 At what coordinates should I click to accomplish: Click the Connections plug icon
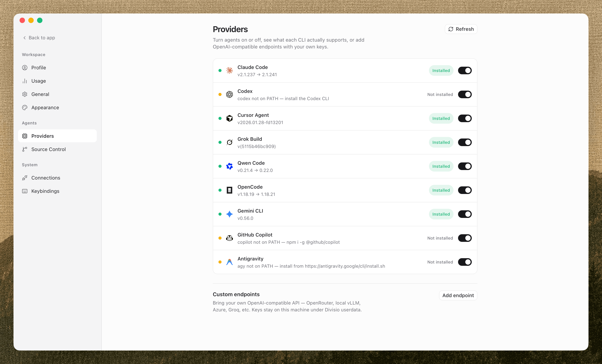click(x=25, y=178)
